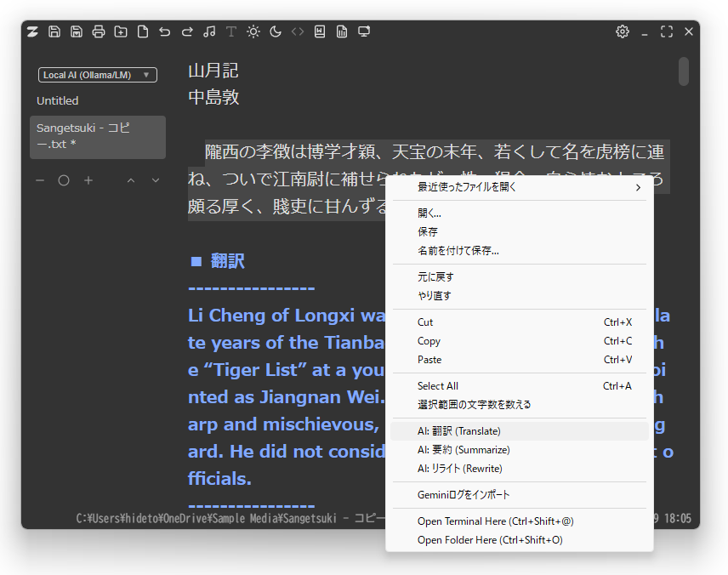This screenshot has width=728, height=575.
Task: Select the Sangetsuki - コピー.txt file in sidebar
Action: click(x=97, y=137)
